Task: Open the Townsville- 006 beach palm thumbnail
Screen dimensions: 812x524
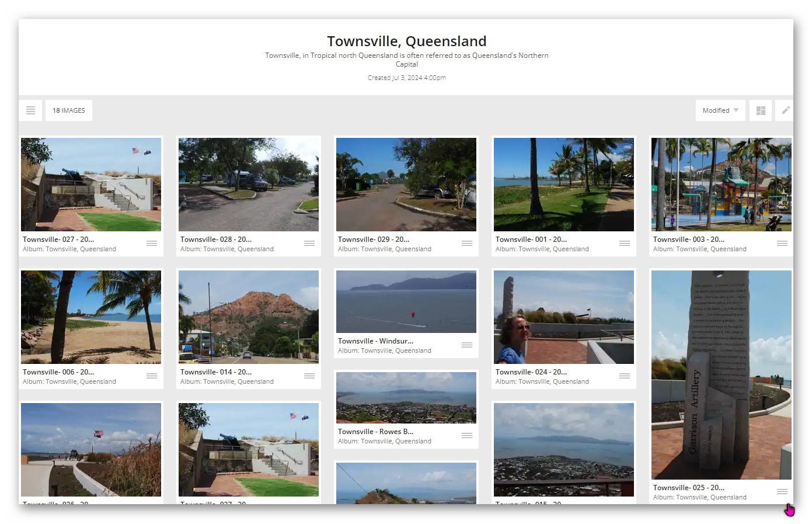Action: click(91, 317)
